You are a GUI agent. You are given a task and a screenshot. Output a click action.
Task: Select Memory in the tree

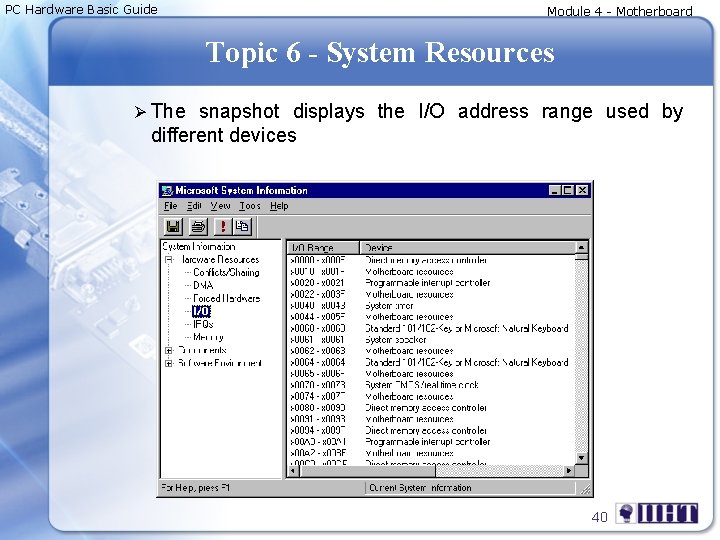click(x=208, y=337)
